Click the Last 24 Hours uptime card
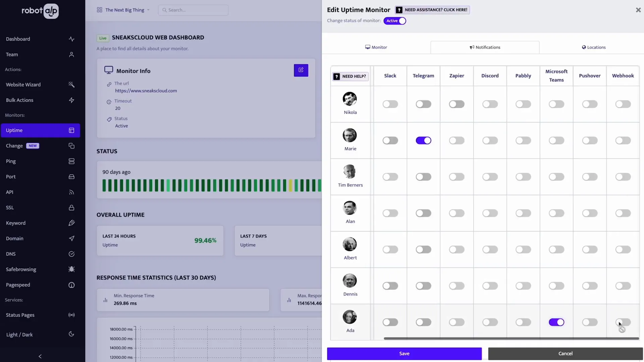Screen dimensions: 644x362 160,241
